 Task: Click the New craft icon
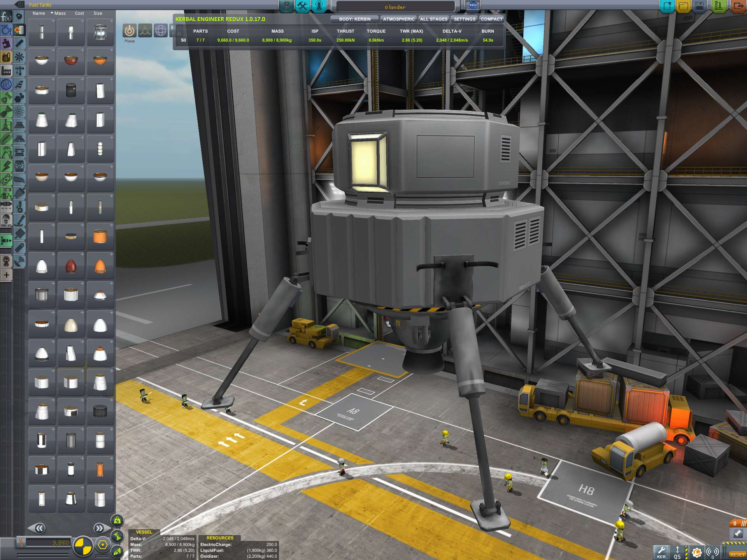coord(668,6)
